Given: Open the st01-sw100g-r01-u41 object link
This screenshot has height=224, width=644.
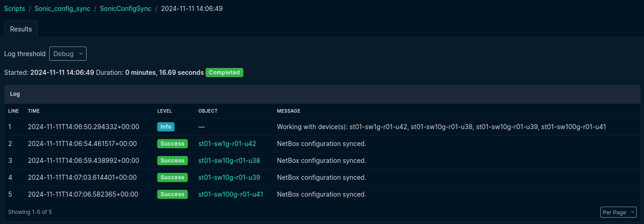Looking at the screenshot, I should pos(231,194).
